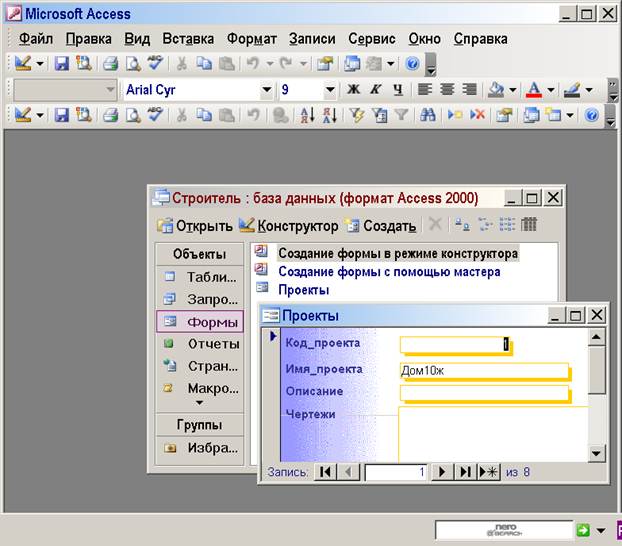The height and width of the screenshot is (546, 622).
Task: Expand font color dropdown arrow
Action: pyautogui.click(x=551, y=90)
